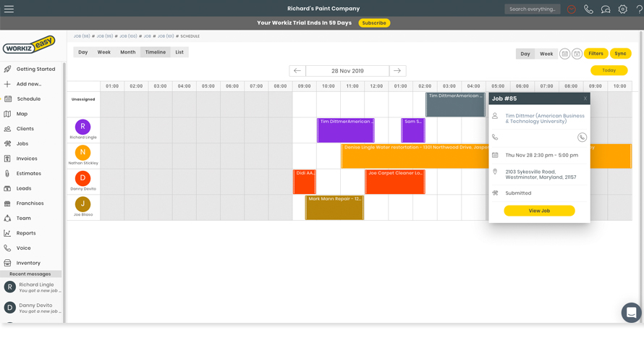Open the Map sidebar item

coord(22,114)
